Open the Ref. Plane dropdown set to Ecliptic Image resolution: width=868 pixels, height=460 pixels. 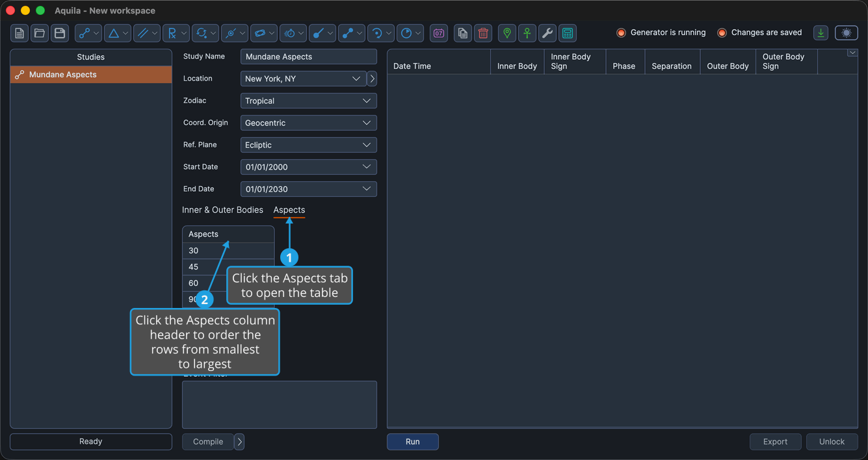click(x=309, y=145)
